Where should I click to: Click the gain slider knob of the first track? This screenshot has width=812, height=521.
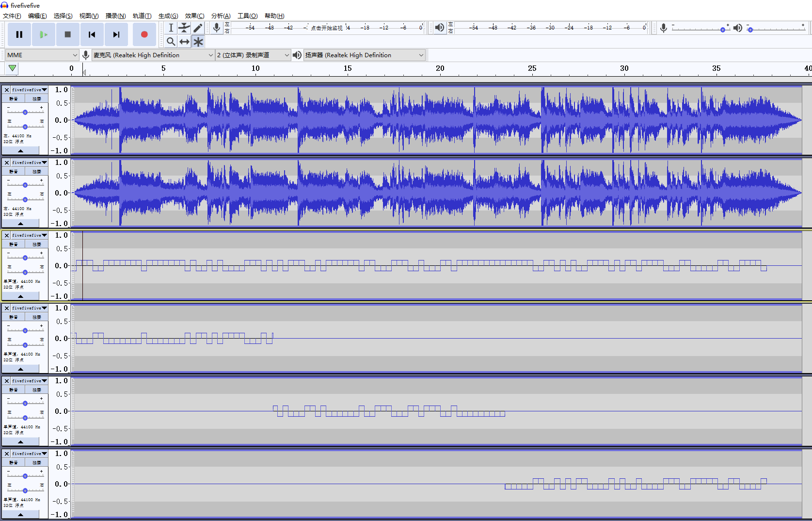(25, 112)
